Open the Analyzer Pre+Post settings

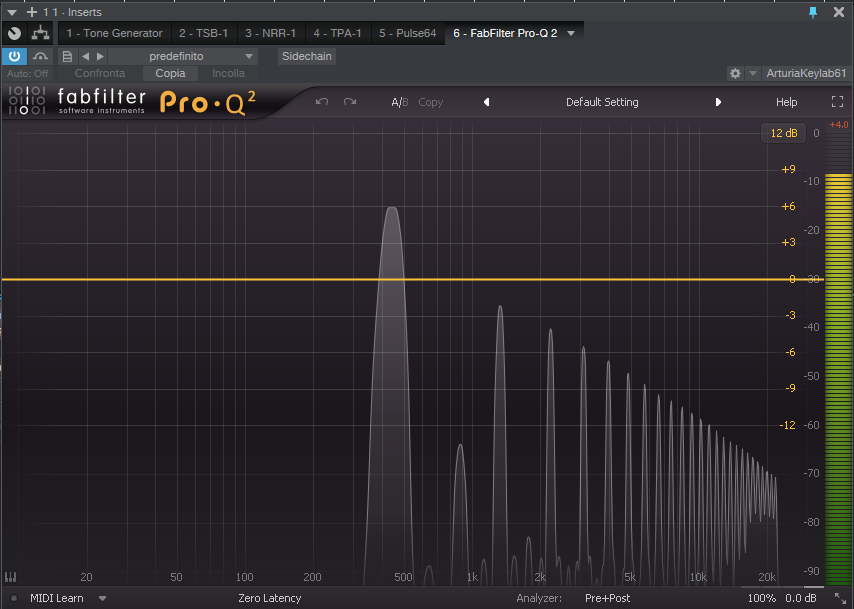tap(607, 598)
